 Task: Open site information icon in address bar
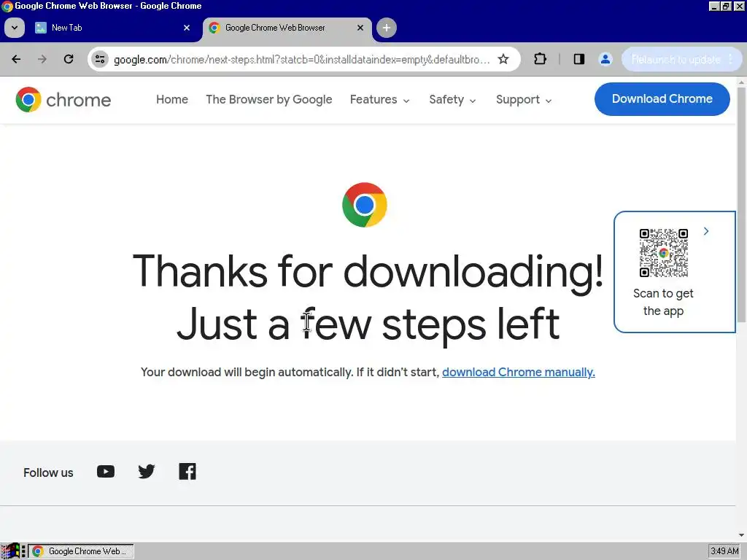[100, 59]
